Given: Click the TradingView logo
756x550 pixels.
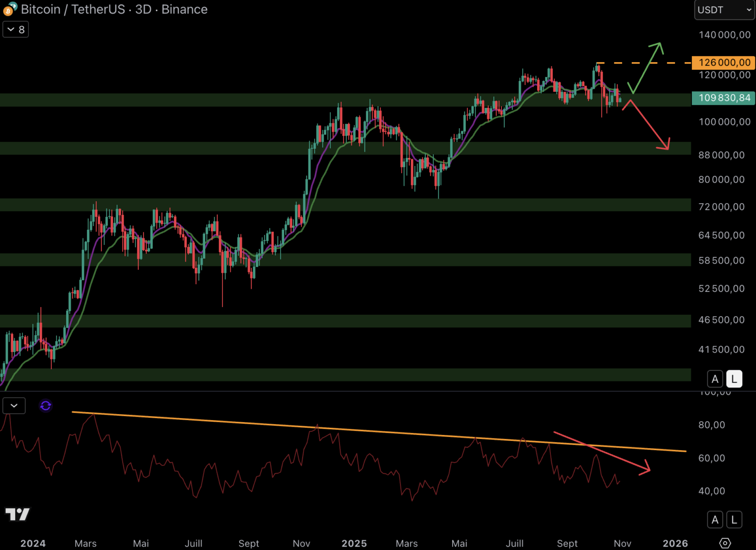Looking at the screenshot, I should (x=17, y=514).
